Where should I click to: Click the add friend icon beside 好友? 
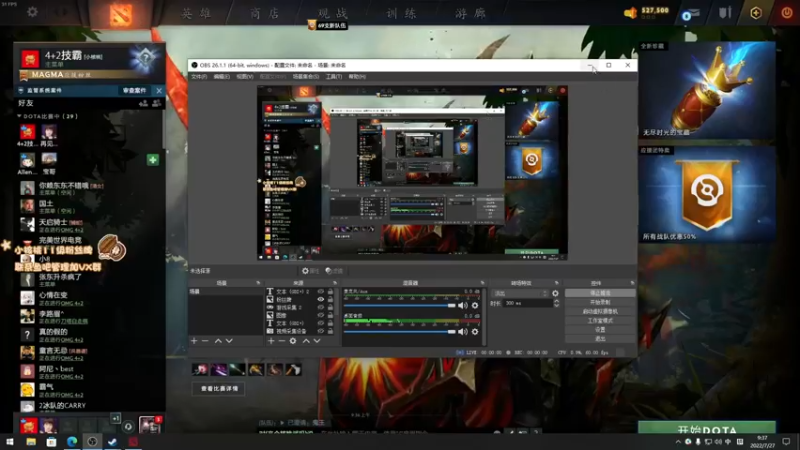[143, 103]
